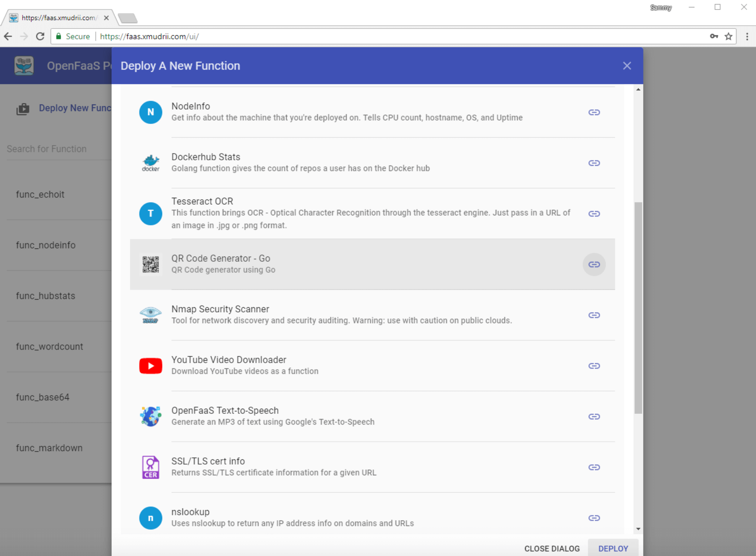Click the OpenFaaS whale logo

click(x=24, y=66)
